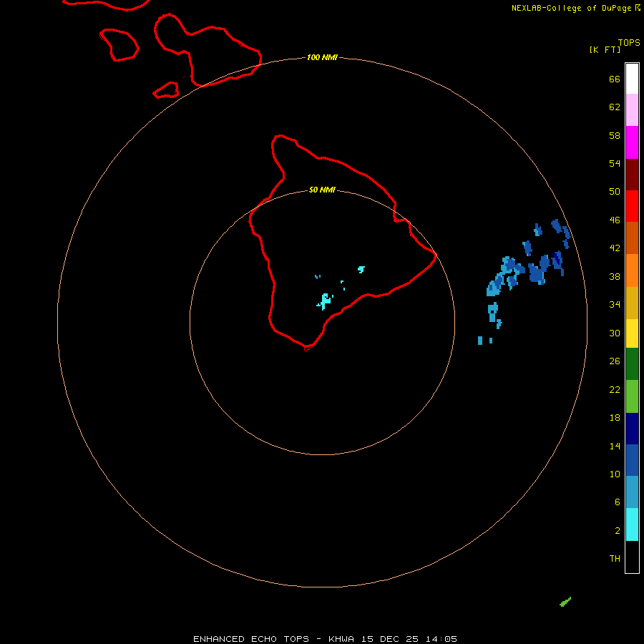Click the light green legend swatch

(632, 396)
